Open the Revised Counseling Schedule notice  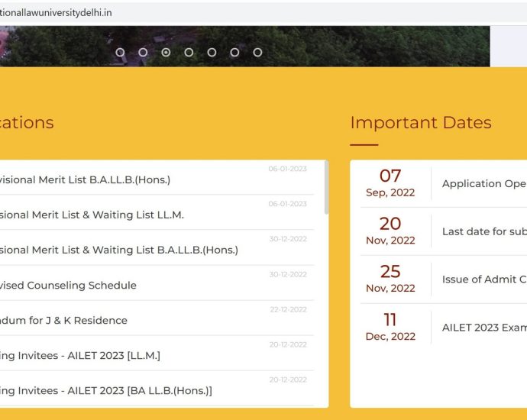pos(69,286)
